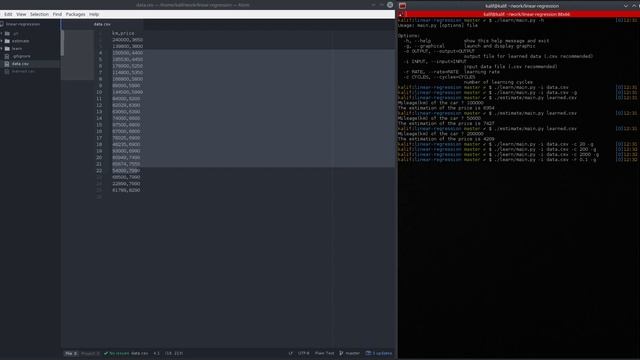This screenshot has height=360, width=640.
Task: Click the learn folder icon
Action: pyautogui.click(x=7, y=49)
